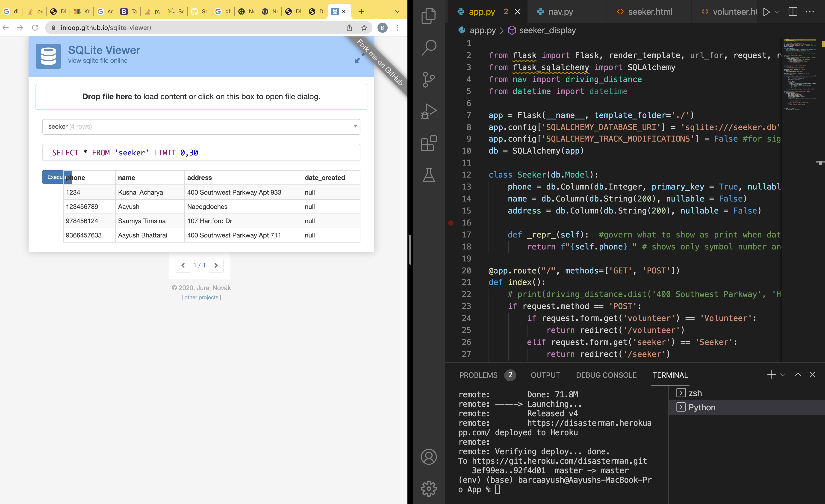Open the seeker table selection dropdown

pyautogui.click(x=201, y=127)
